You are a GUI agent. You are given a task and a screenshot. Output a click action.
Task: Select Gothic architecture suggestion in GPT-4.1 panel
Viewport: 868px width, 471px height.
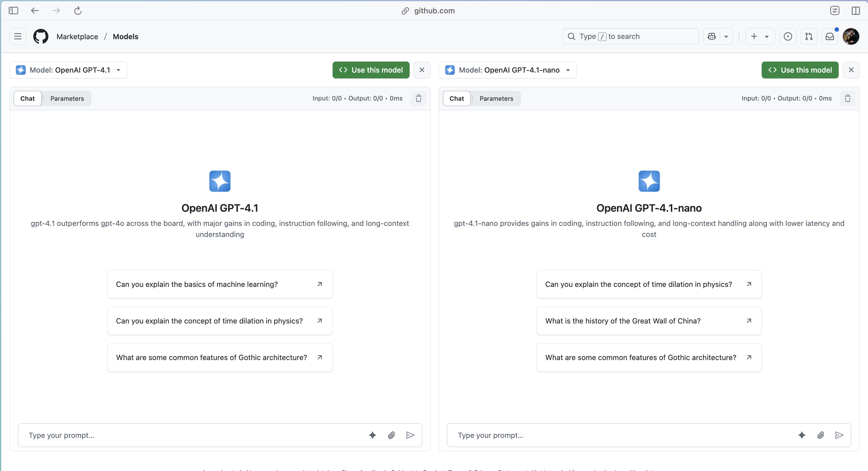tap(220, 357)
